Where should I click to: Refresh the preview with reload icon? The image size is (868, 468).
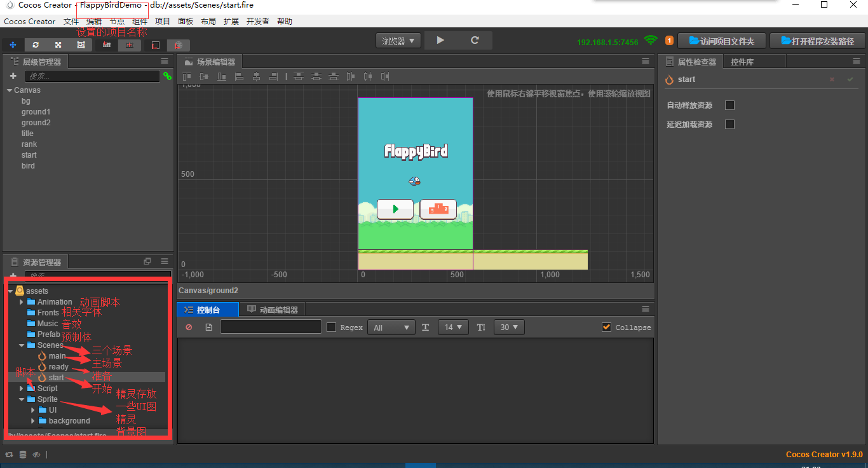point(475,40)
